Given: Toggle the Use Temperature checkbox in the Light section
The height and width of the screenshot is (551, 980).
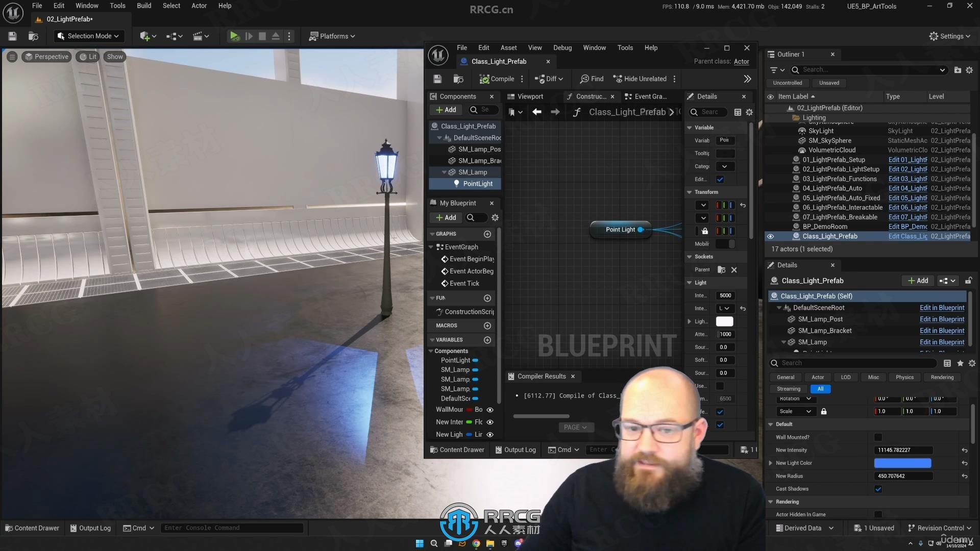Looking at the screenshot, I should 720,386.
